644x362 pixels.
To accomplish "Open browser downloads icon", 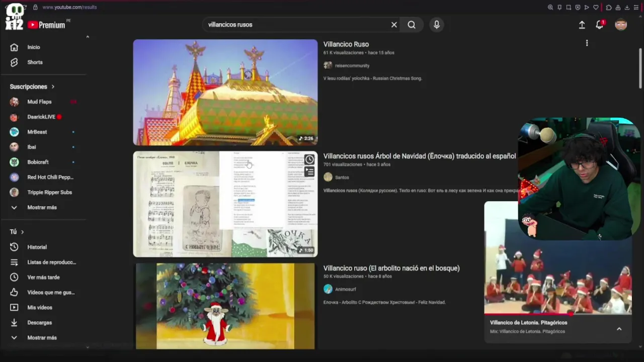I will click(627, 8).
